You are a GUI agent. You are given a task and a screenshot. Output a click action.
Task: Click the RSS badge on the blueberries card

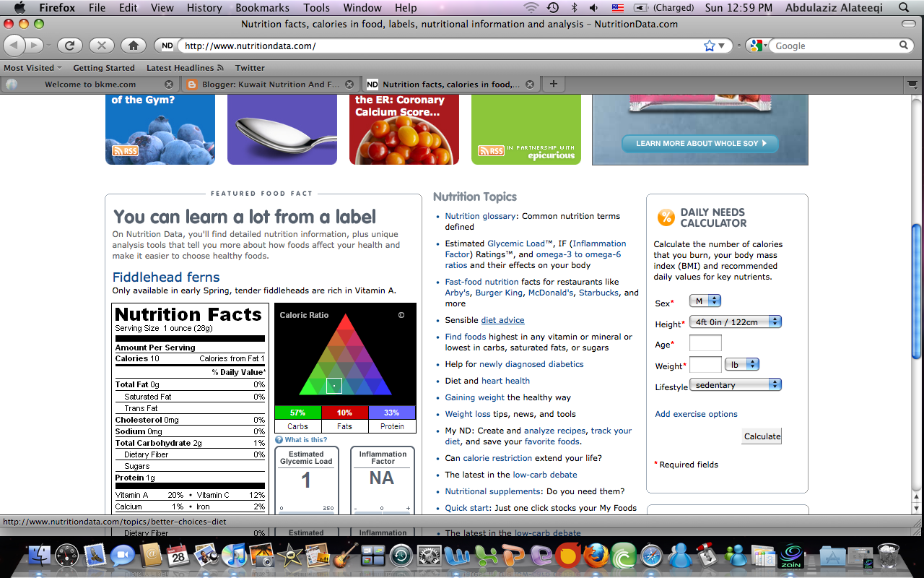(x=125, y=151)
